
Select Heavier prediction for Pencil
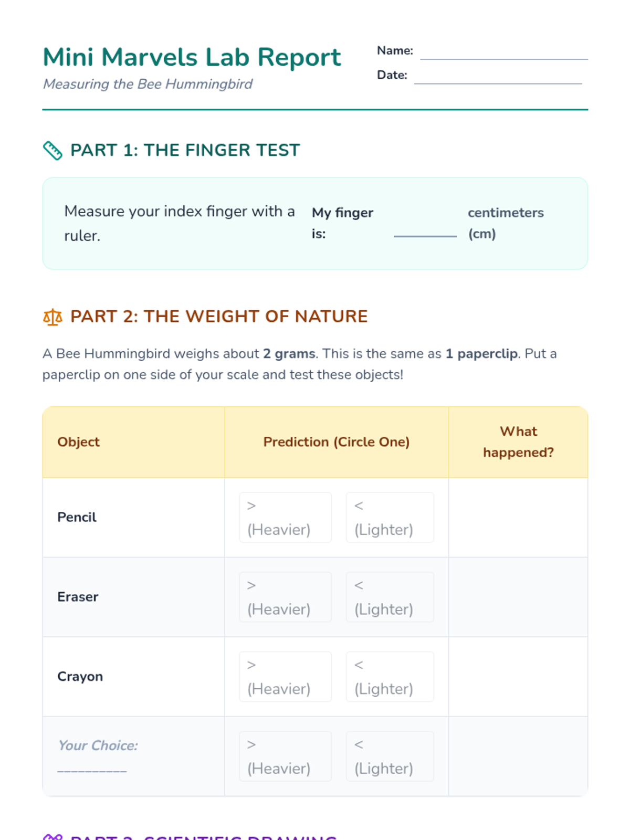coord(285,518)
